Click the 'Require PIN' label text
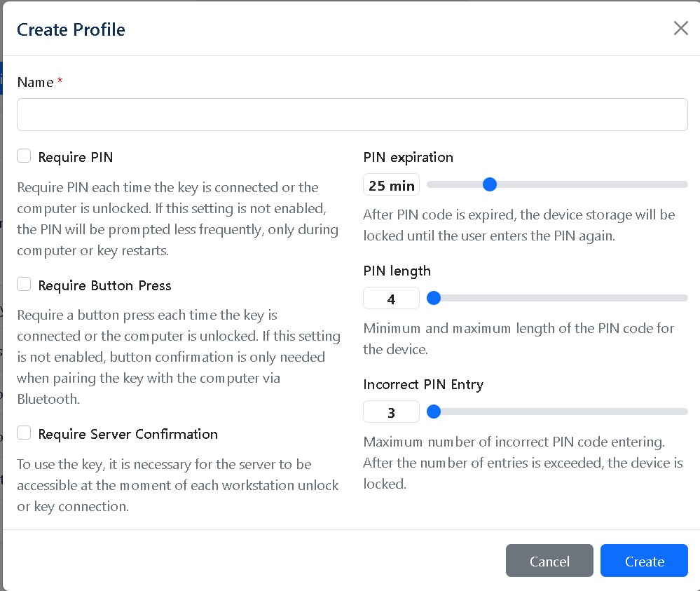The width and height of the screenshot is (700, 591). [76, 157]
